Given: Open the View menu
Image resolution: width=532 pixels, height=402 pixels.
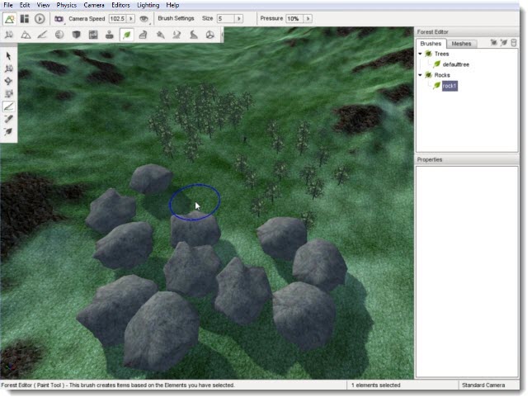Looking at the screenshot, I should [43, 5].
